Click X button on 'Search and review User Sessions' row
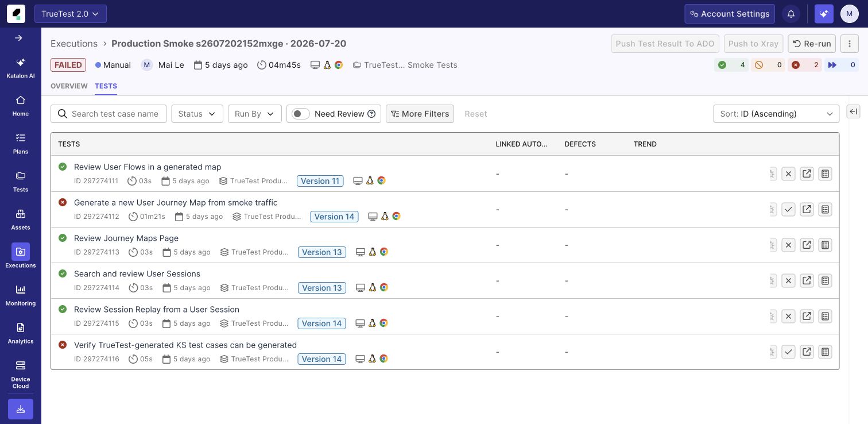 tap(788, 280)
